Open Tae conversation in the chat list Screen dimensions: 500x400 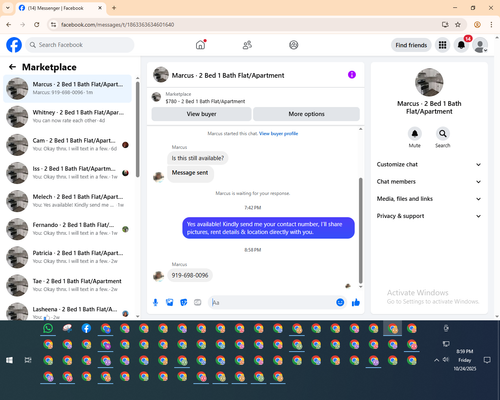pos(67,285)
